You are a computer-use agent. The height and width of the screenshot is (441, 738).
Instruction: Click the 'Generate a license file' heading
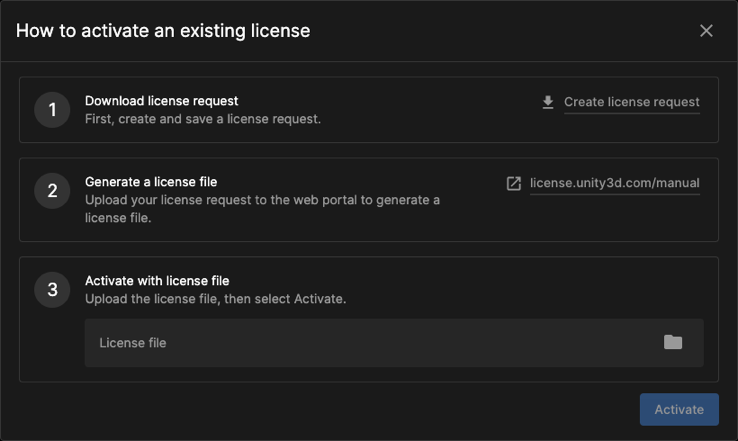[151, 182]
